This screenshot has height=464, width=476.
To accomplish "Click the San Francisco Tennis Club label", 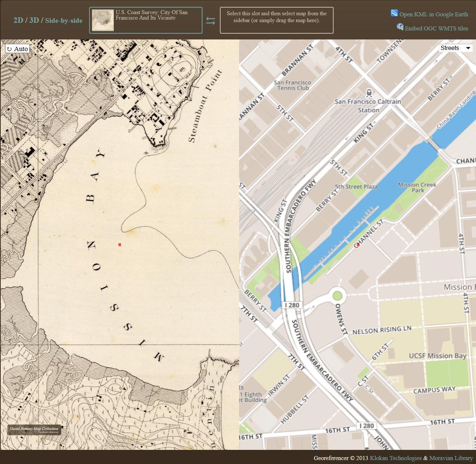I will point(293,85).
